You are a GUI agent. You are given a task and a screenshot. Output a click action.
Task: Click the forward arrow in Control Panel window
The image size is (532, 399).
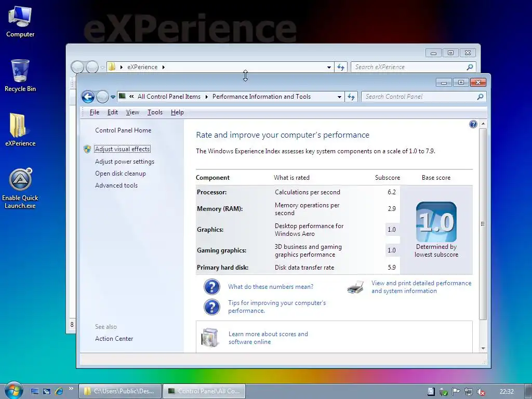point(102,97)
